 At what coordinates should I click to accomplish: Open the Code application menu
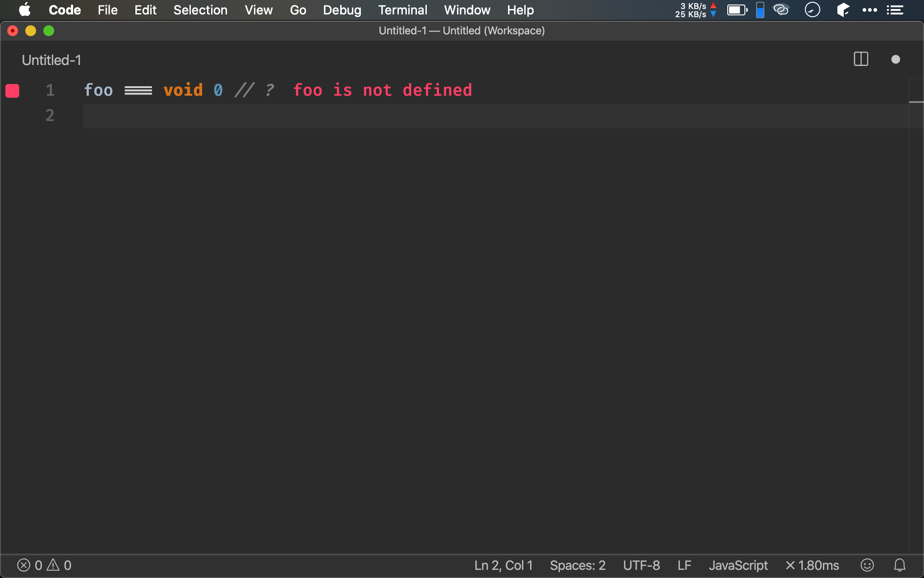coord(65,10)
